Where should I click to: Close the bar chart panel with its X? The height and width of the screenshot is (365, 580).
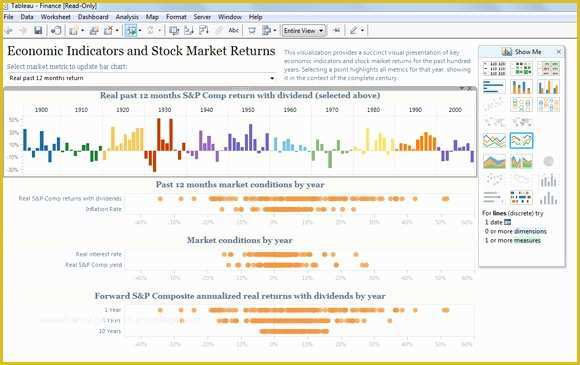469,88
